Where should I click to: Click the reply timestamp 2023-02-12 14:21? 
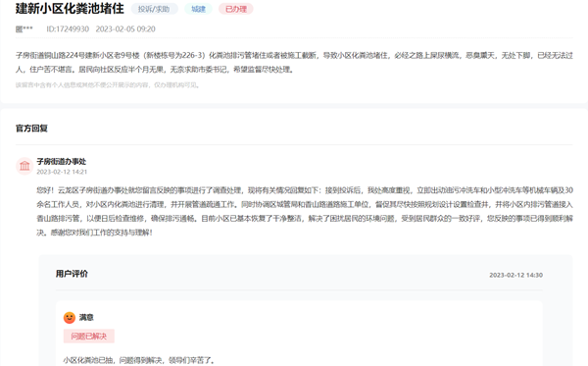62,172
